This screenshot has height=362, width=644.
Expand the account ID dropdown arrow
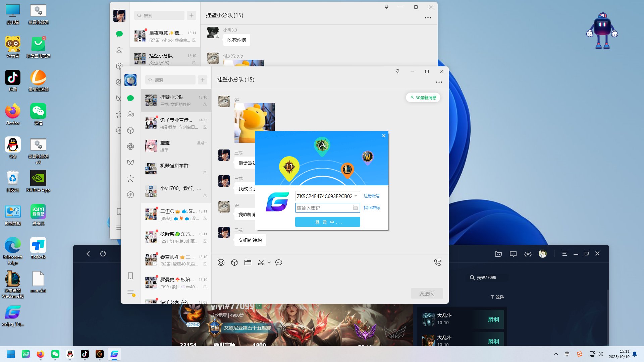click(356, 196)
